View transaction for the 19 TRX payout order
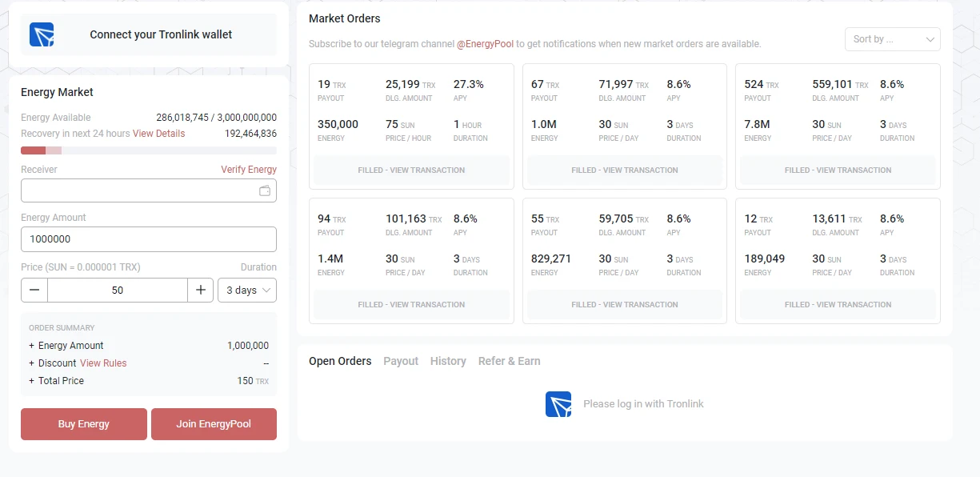This screenshot has width=980, height=477. pyautogui.click(x=411, y=170)
